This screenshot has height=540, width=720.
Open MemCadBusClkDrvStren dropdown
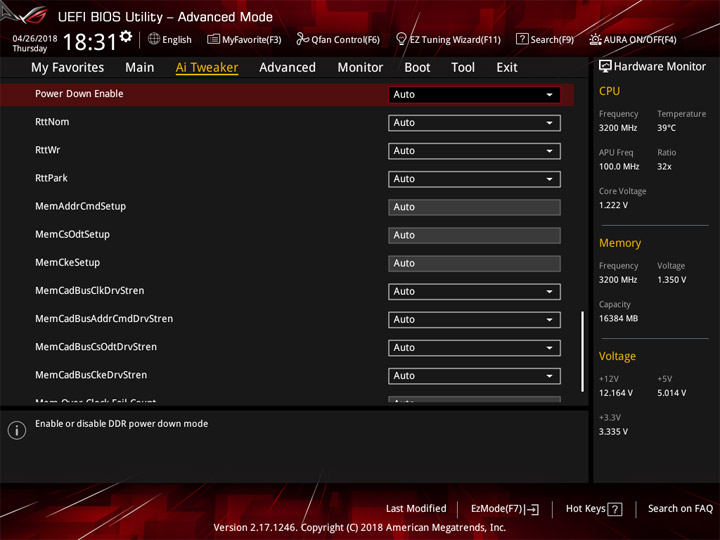coord(474,292)
